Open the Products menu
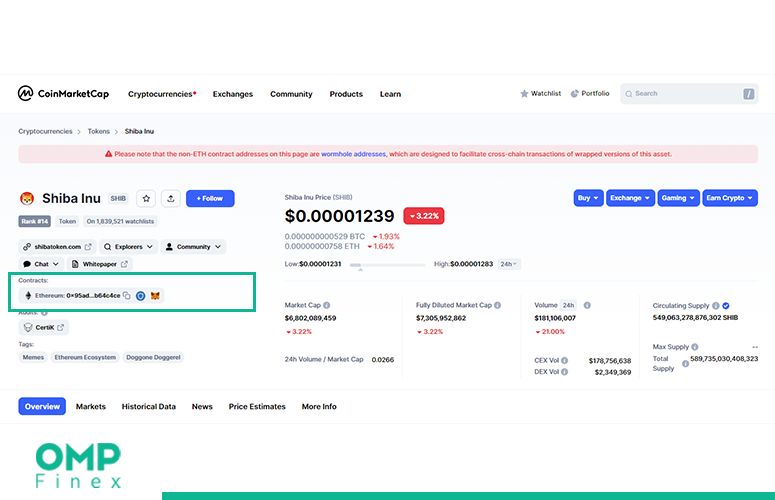This screenshot has height=500, width=775. pyautogui.click(x=346, y=94)
